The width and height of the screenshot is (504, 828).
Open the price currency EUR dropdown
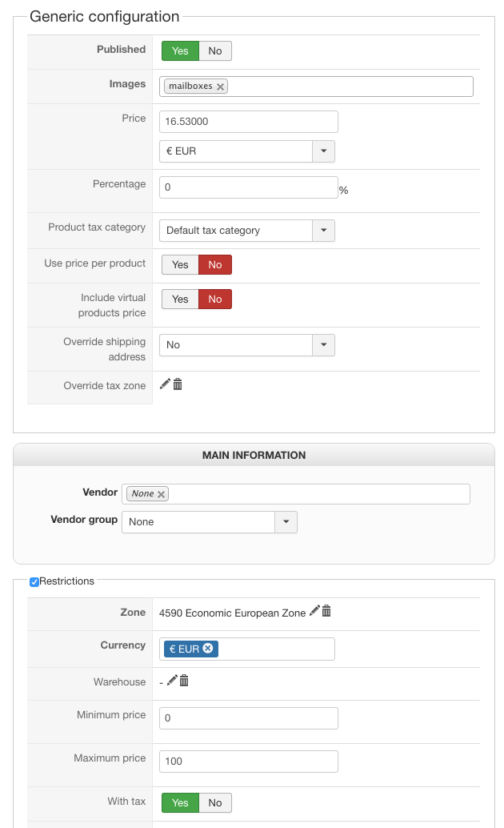[323, 151]
